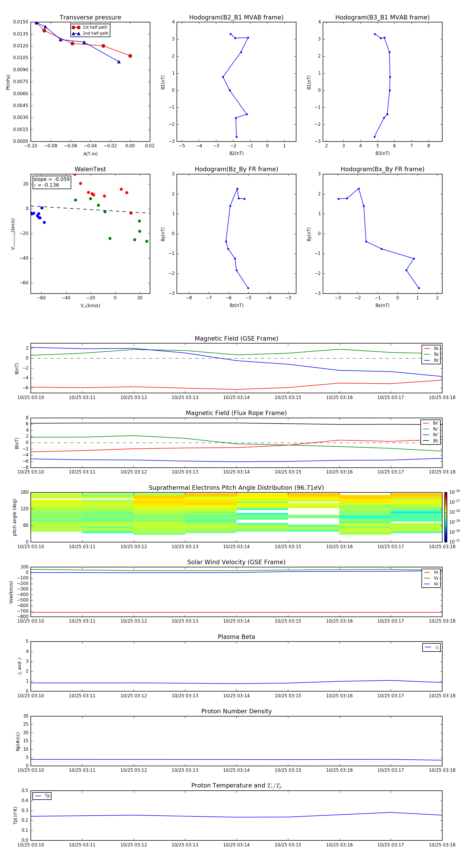Click the Hodogram(B3_B1 MVAB frame) title

coord(382,18)
